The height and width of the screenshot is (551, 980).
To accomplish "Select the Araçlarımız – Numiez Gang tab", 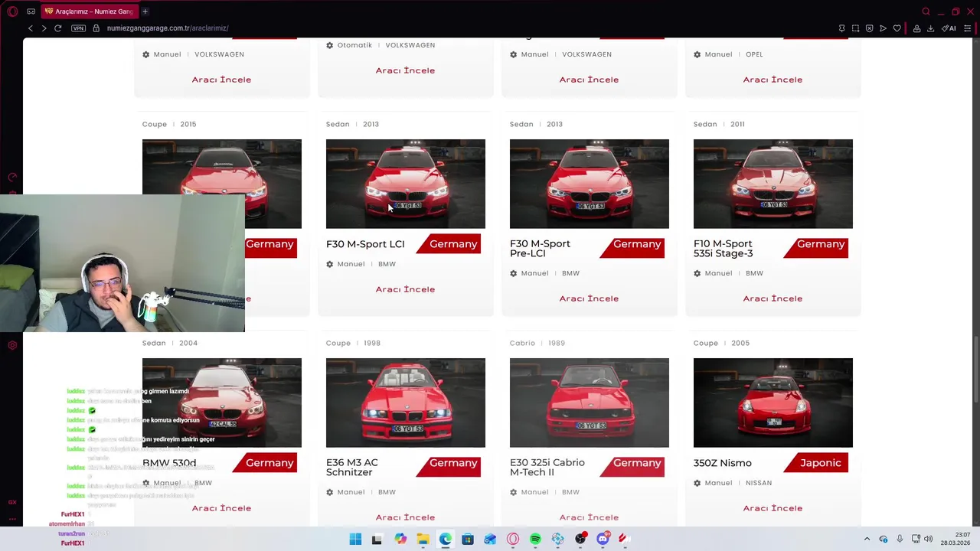I will coord(90,11).
